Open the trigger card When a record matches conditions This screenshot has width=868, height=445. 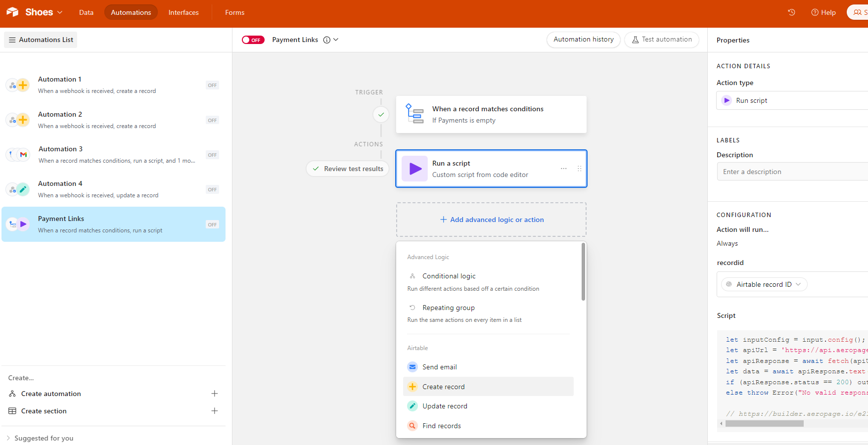[x=491, y=114]
